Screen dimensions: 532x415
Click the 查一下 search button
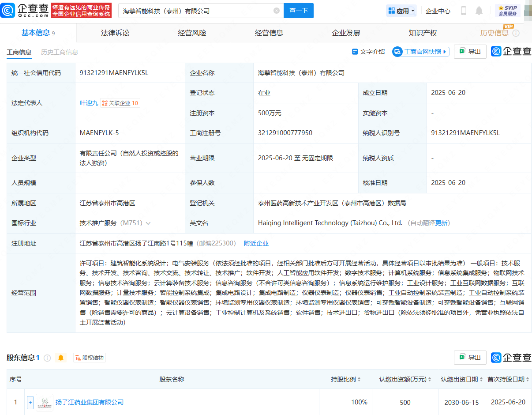(x=298, y=11)
